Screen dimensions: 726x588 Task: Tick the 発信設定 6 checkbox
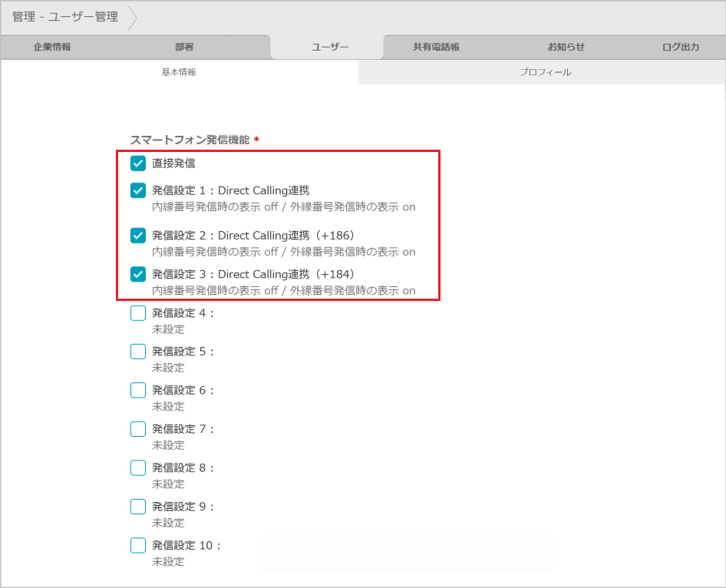click(138, 390)
